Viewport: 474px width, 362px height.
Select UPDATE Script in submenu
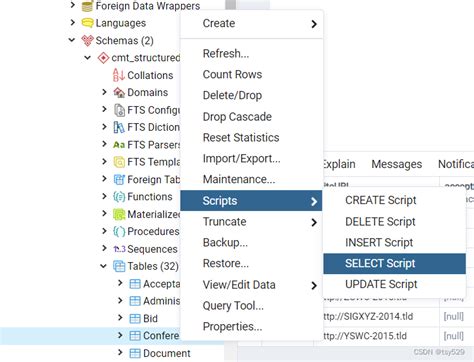[394, 284]
